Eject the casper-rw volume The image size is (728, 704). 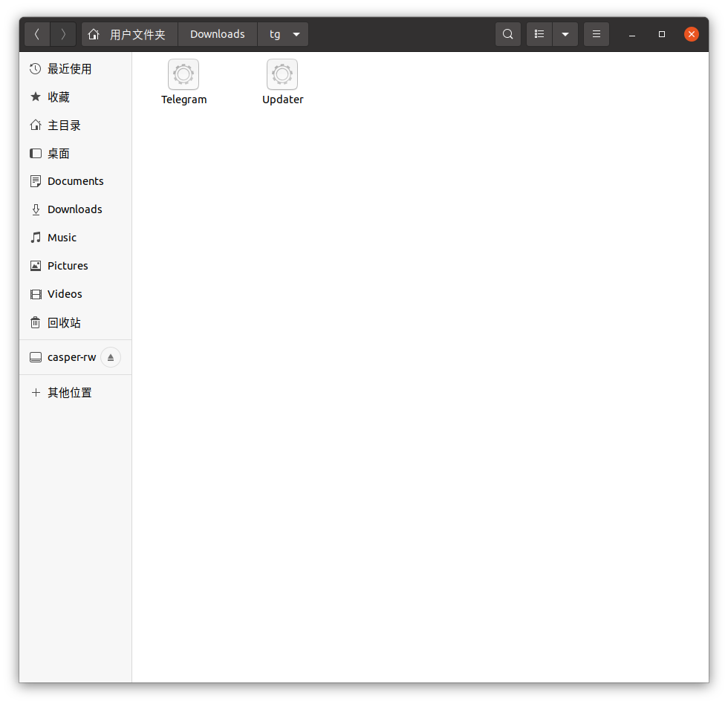coord(111,357)
